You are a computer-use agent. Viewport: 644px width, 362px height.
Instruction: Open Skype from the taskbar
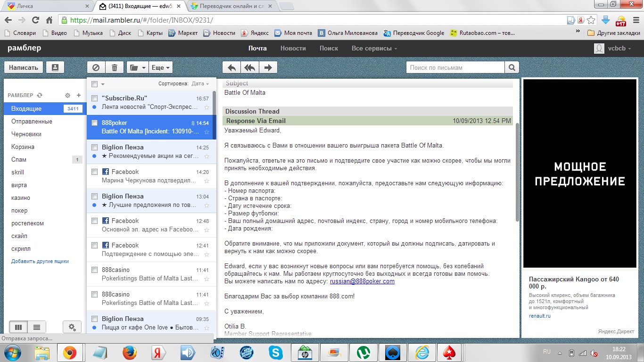(276, 353)
